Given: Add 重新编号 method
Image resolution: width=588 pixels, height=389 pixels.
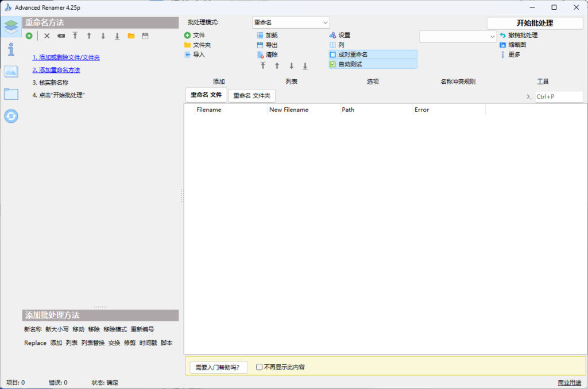Looking at the screenshot, I should click(x=142, y=329).
